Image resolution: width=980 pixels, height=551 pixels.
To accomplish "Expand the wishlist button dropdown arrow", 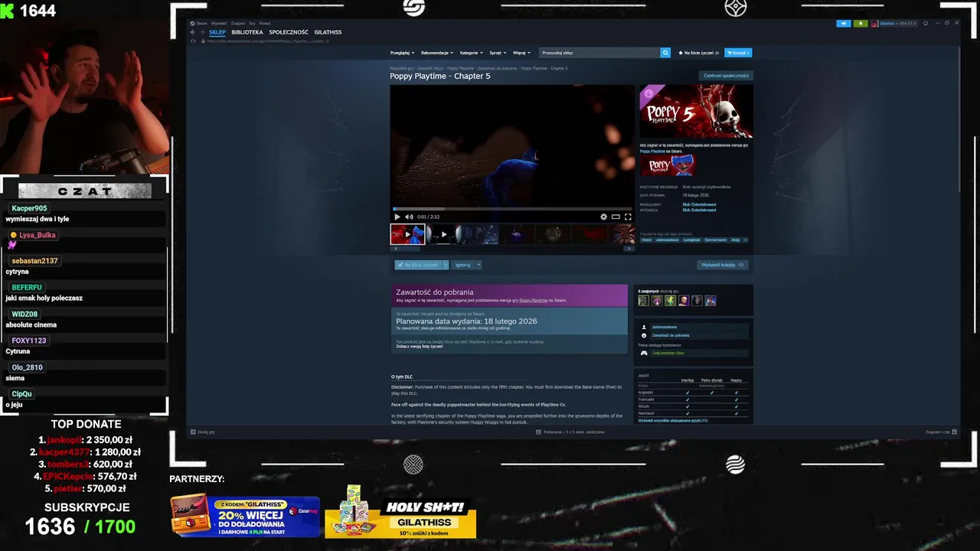I will 446,265.
